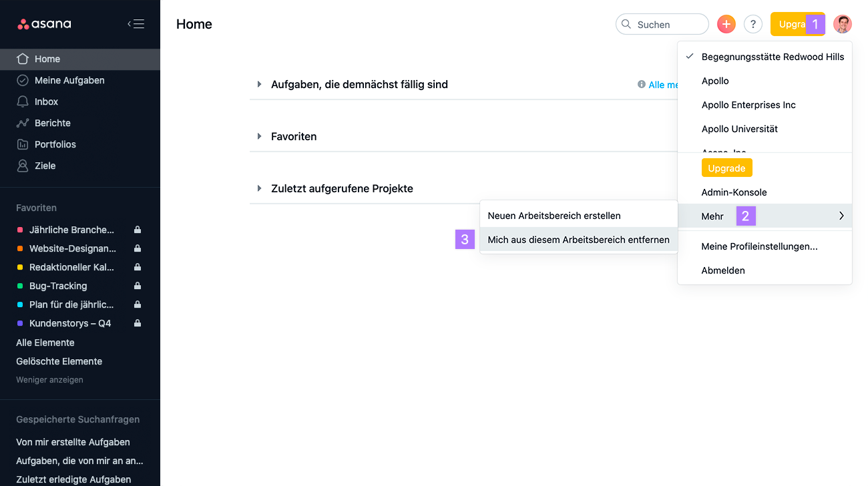This screenshot has width=868, height=486.
Task: Click the Upgrade button in the dropdown menu
Action: coord(726,168)
